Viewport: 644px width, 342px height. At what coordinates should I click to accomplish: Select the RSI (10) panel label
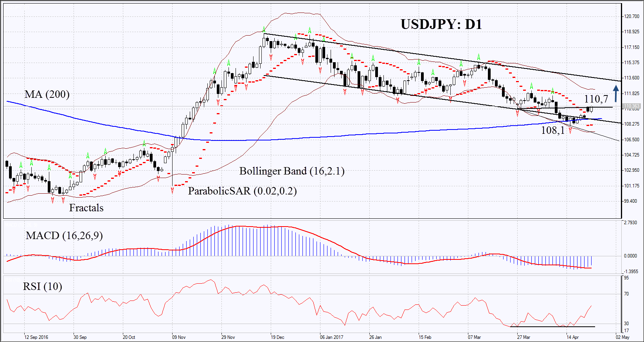(x=43, y=286)
